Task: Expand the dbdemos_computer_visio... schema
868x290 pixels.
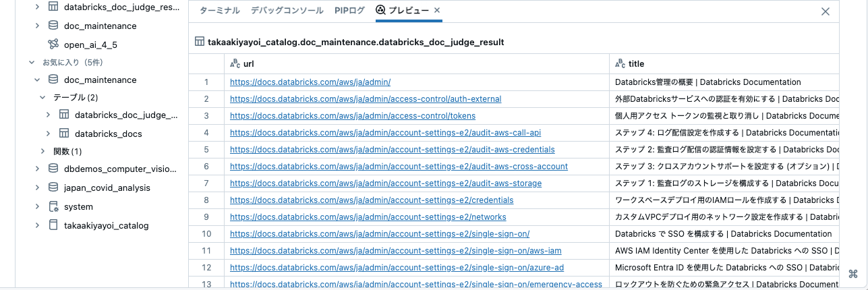Action: tap(37, 169)
